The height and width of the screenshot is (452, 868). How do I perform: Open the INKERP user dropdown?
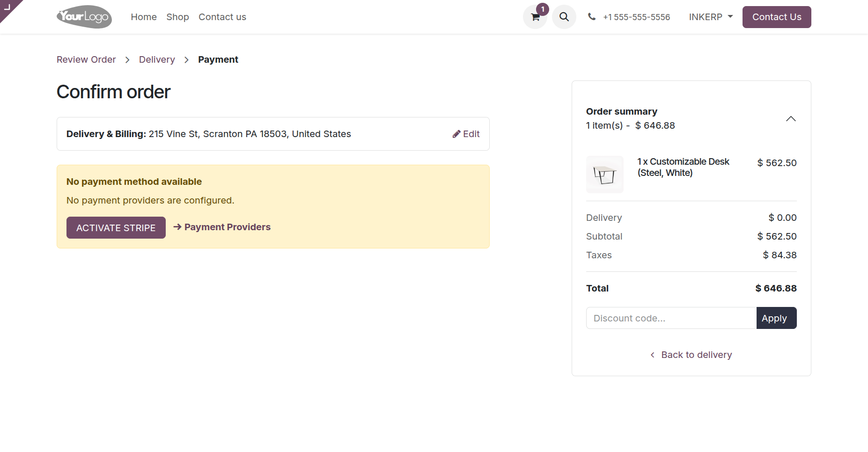[x=711, y=17]
